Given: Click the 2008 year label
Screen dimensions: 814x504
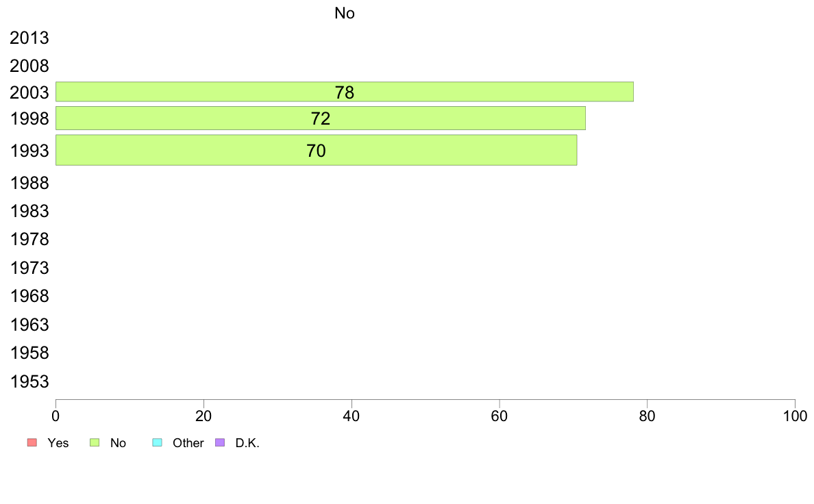Looking at the screenshot, I should point(29,66).
